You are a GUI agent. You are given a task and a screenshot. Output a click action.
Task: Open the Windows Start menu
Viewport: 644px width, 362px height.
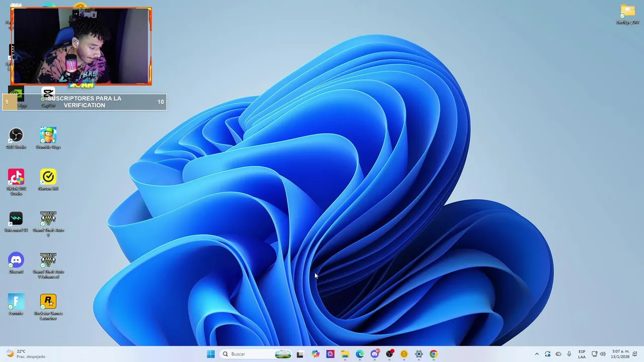tap(211, 354)
